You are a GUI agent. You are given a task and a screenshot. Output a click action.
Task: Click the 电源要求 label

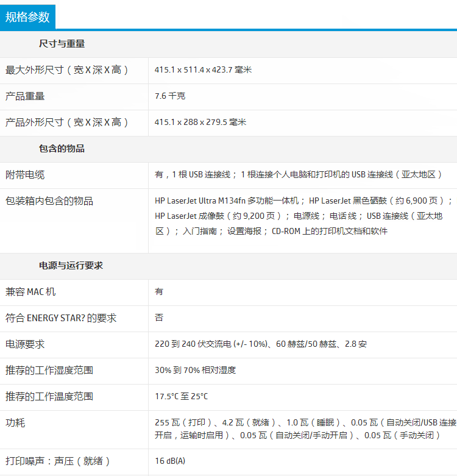pyautogui.click(x=25, y=344)
